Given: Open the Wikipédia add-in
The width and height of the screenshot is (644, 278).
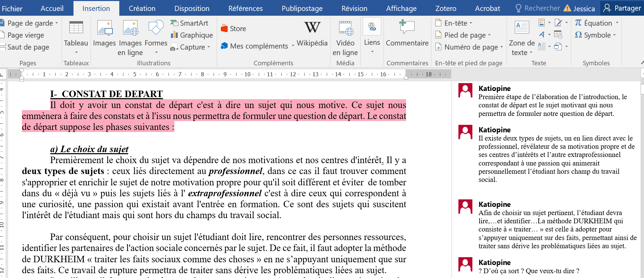Looking at the screenshot, I should 312,34.
